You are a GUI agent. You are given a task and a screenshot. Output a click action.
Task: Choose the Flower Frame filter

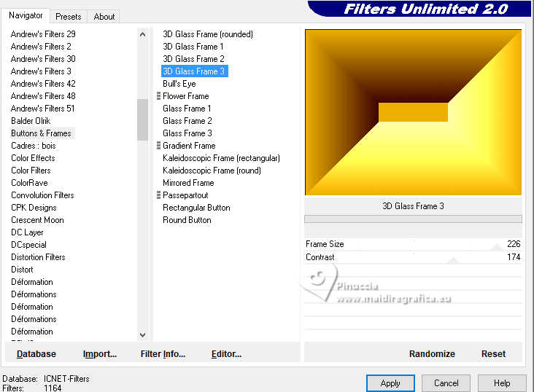(185, 96)
